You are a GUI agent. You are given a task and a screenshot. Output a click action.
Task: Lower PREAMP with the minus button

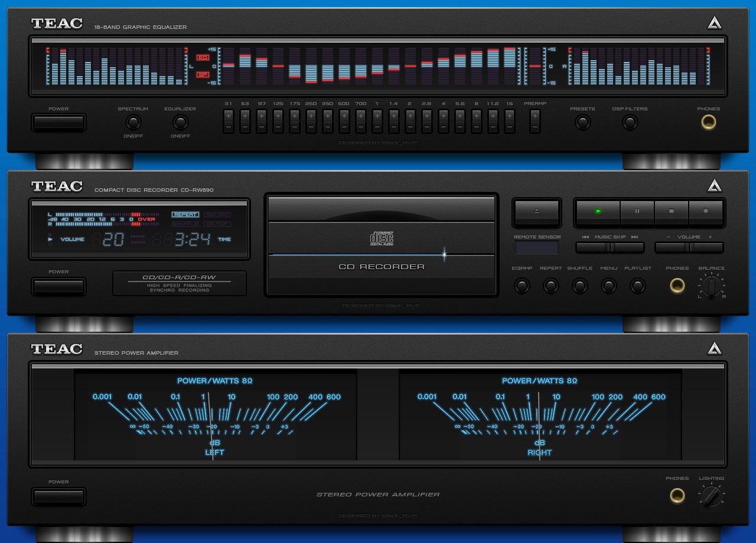535,126
